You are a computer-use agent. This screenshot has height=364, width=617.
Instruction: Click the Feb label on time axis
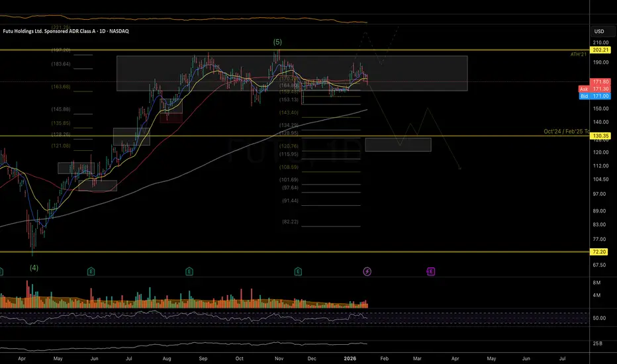coord(385,359)
